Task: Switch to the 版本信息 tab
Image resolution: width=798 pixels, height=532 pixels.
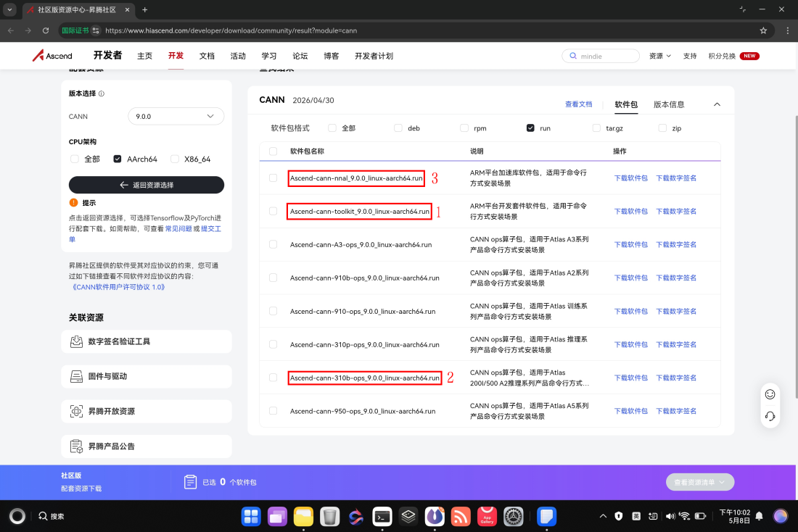Action: tap(669, 104)
